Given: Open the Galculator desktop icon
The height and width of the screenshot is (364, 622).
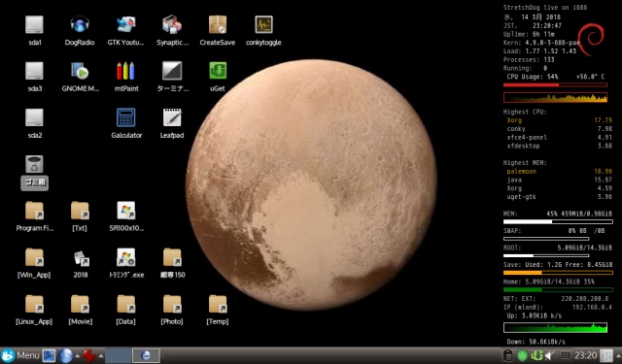Looking at the screenshot, I should point(125,117).
